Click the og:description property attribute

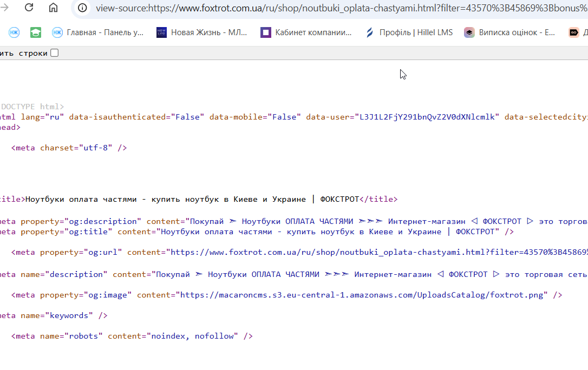tap(81, 221)
